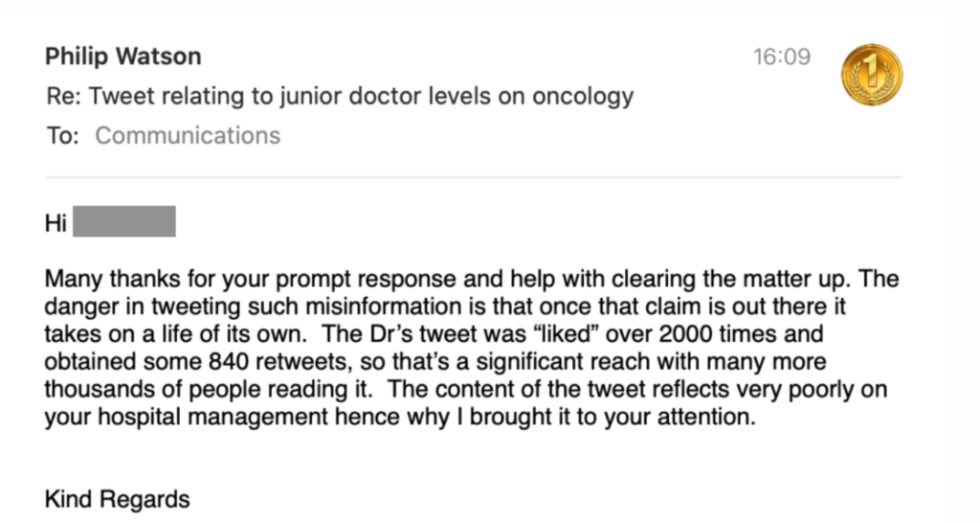Screen dimensions: 980x523
Task: Click the To: field label
Action: pyautogui.click(x=63, y=135)
